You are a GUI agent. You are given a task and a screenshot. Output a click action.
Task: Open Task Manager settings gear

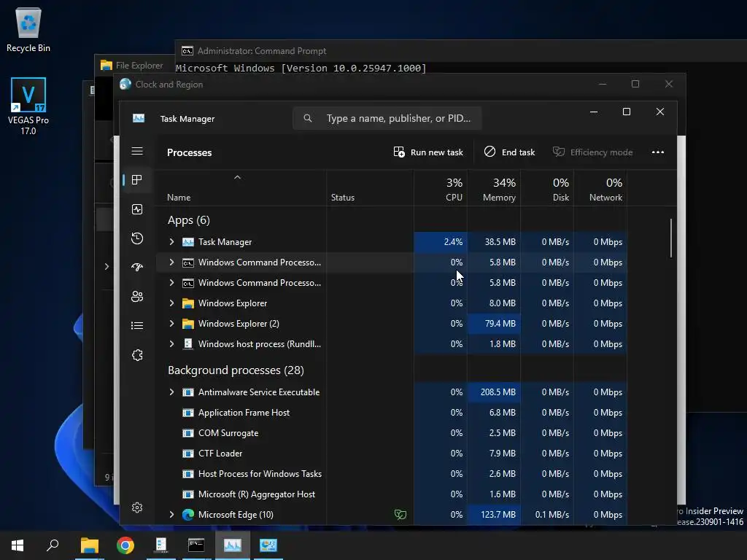(137, 507)
